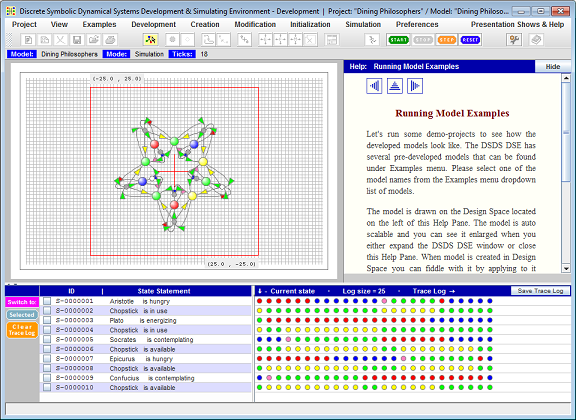Image resolution: width=576 pixels, height=420 pixels.
Task: Click the new document toolbar icon
Action: (x=28, y=40)
